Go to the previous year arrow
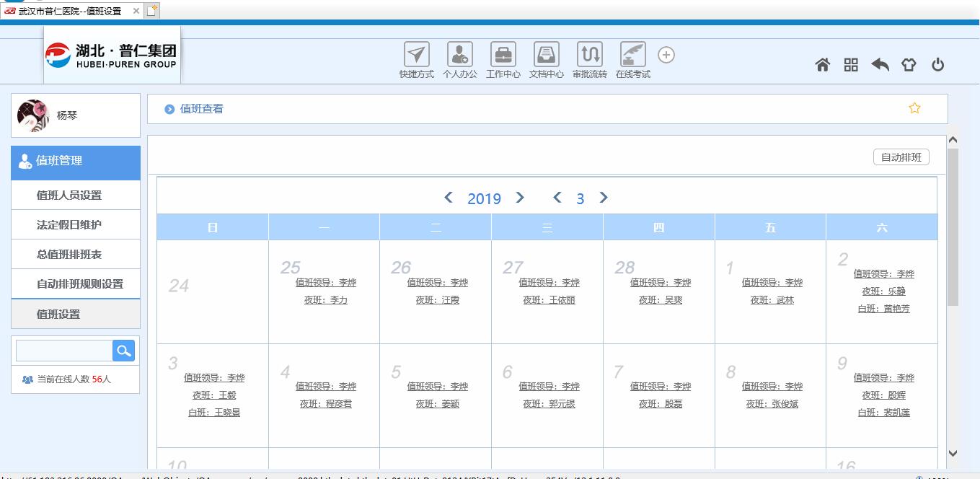This screenshot has height=479, width=980. [x=449, y=198]
